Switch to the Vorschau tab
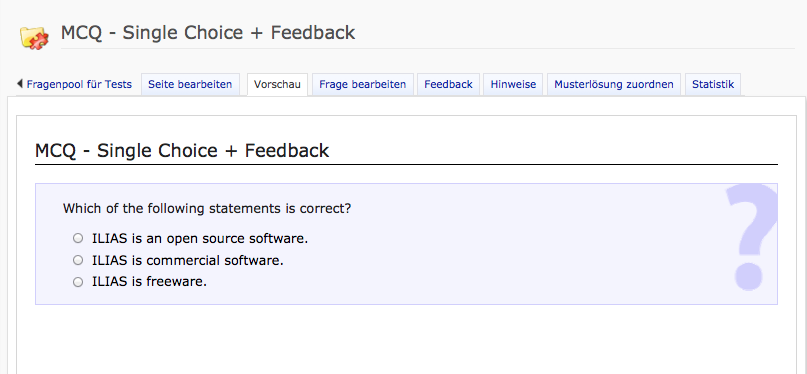This screenshot has width=807, height=374. tap(277, 84)
